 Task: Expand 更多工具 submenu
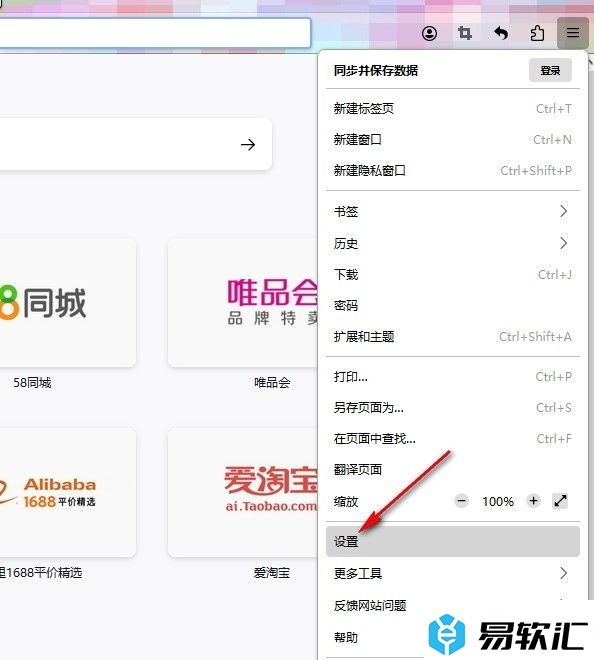click(453, 573)
